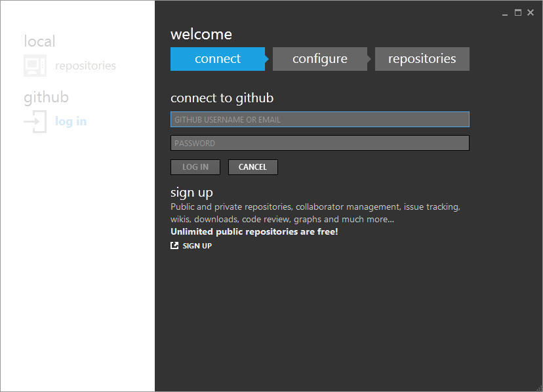Close the GitHub window

[x=531, y=13]
